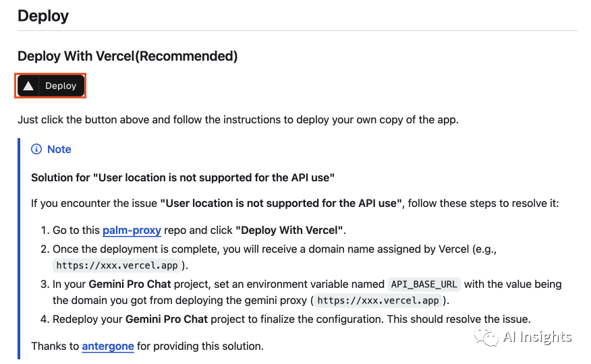Screen dimensions: 591x364
Task: Click bold error text in "If you encounter" sentence
Action: (x=281, y=203)
